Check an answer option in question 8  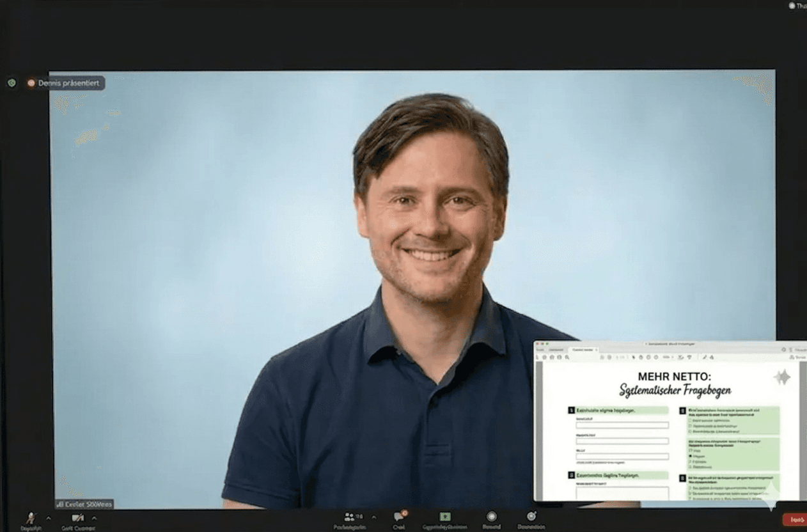click(689, 489)
